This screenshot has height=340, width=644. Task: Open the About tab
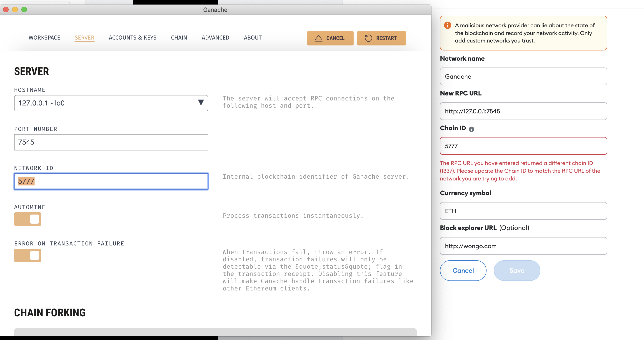click(252, 38)
